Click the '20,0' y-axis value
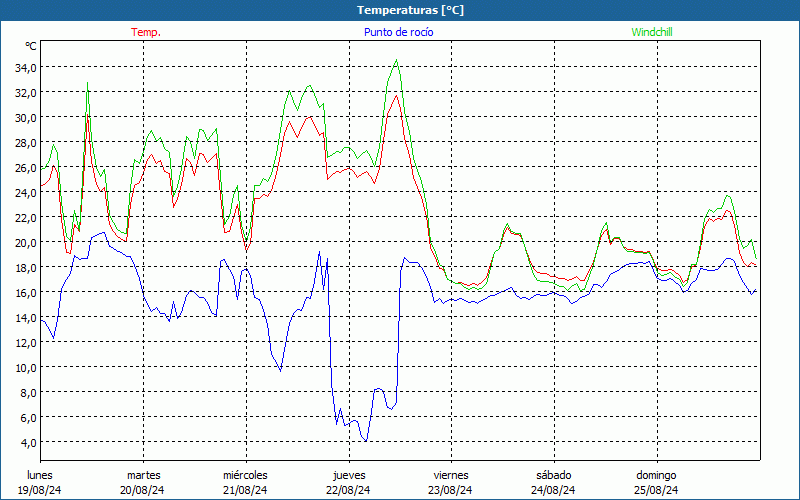This screenshot has height=500, width=800. click(26, 243)
